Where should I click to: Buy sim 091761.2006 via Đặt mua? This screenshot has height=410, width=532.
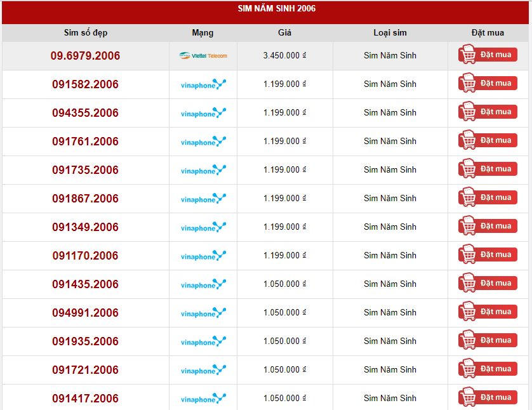[488, 140]
